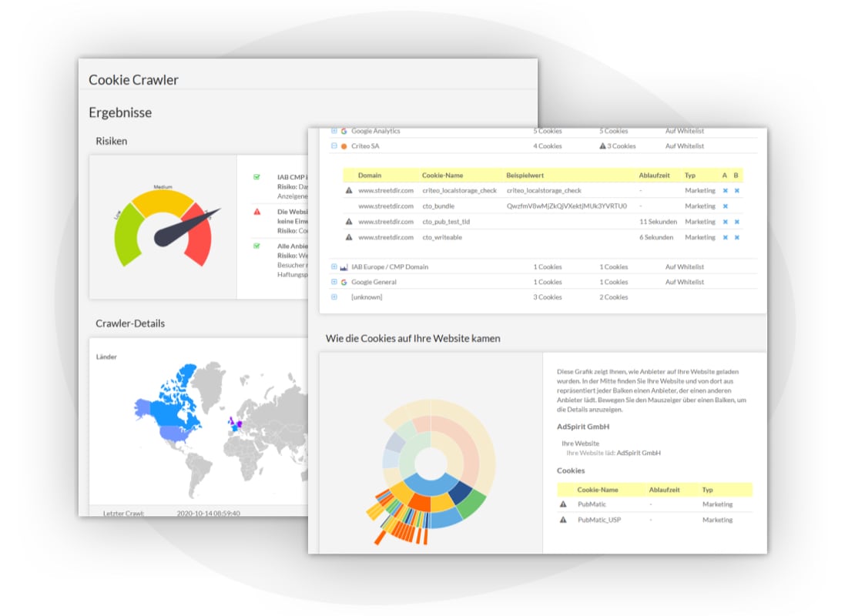Click the Beispielwert column header

click(x=525, y=176)
